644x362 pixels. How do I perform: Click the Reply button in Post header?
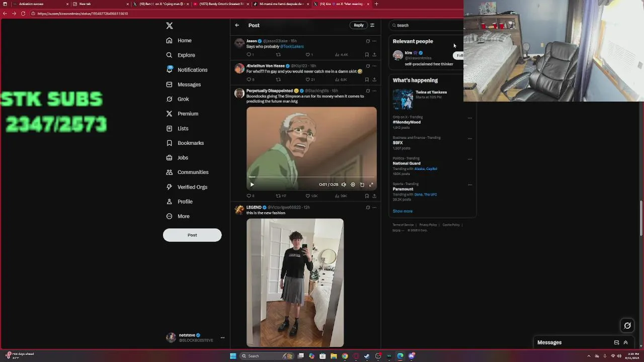(x=358, y=25)
